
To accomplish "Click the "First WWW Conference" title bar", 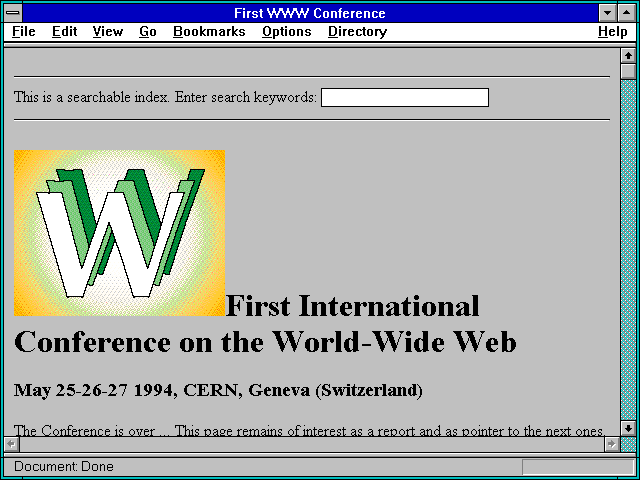I will 310,13.
